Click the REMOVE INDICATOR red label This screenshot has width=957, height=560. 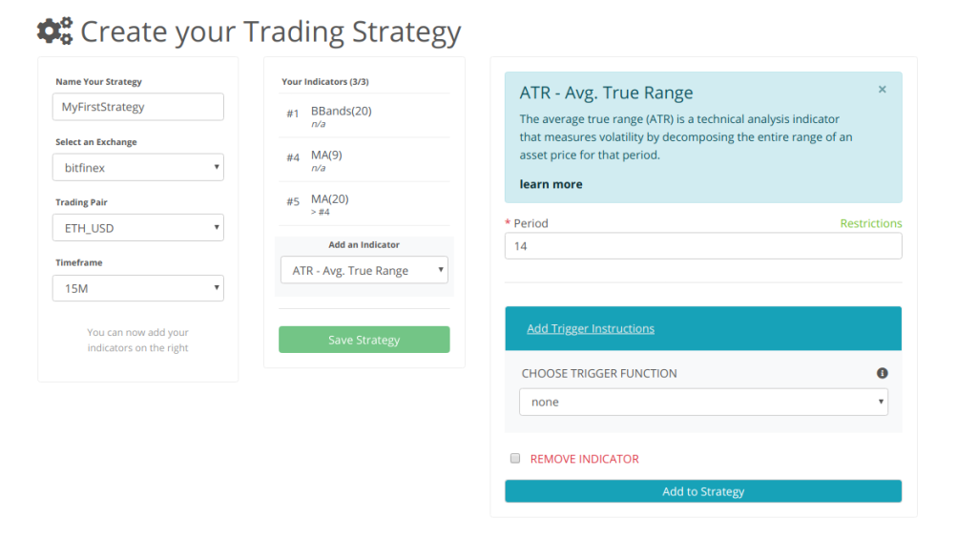tap(584, 459)
